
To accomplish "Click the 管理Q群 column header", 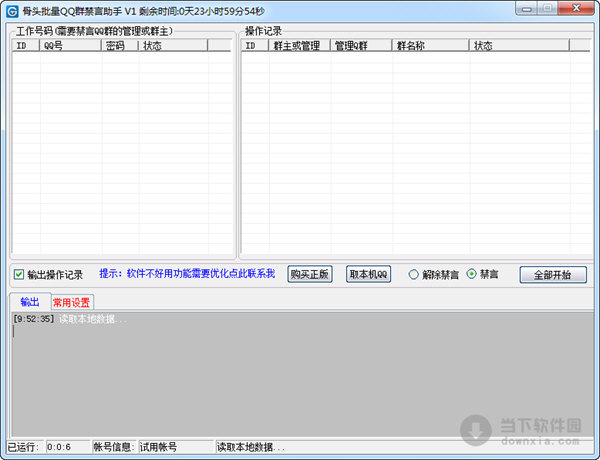I will coord(361,46).
